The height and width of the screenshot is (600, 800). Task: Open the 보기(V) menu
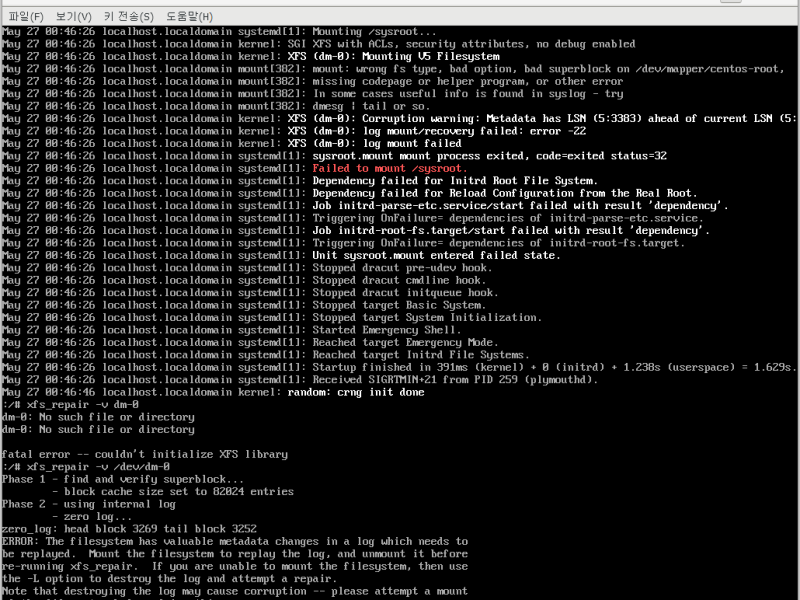tap(73, 16)
